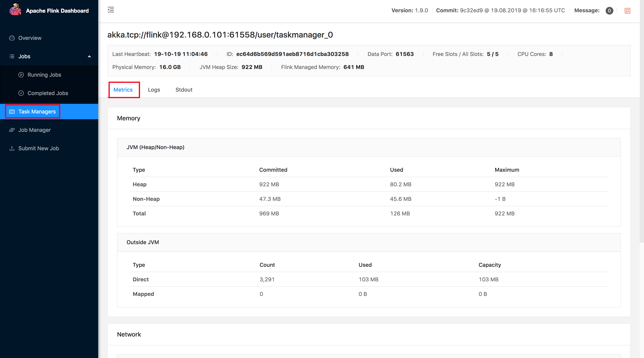Click the task manager ID value
The height and width of the screenshot is (358, 644).
click(x=292, y=54)
